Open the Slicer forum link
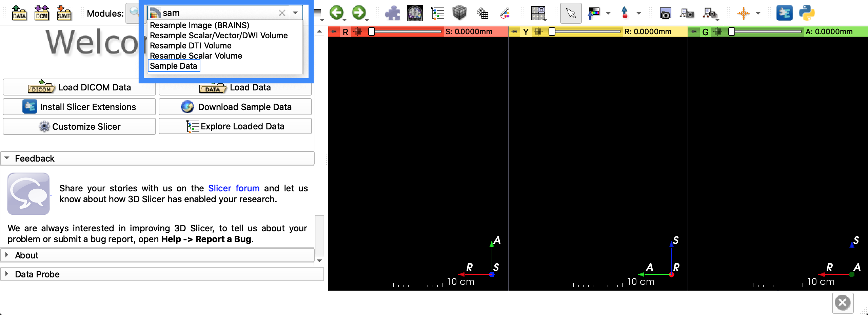Screen dimensions: 868x315 (234, 188)
